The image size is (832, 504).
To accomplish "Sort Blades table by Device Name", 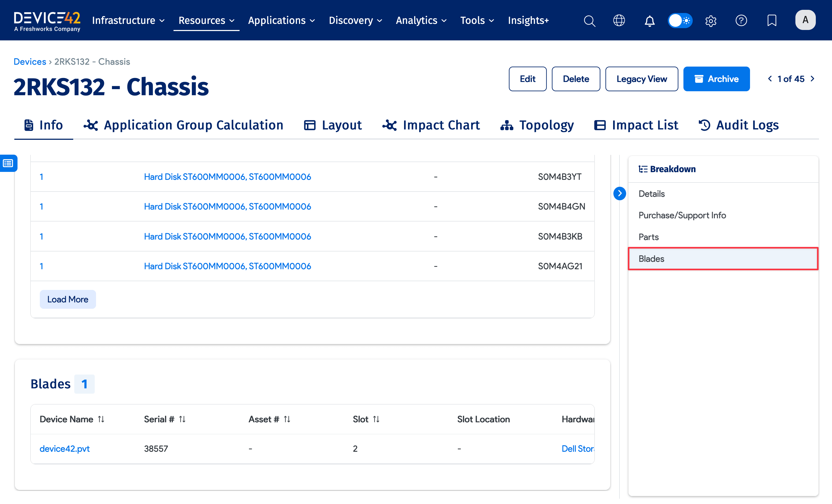I will (101, 419).
